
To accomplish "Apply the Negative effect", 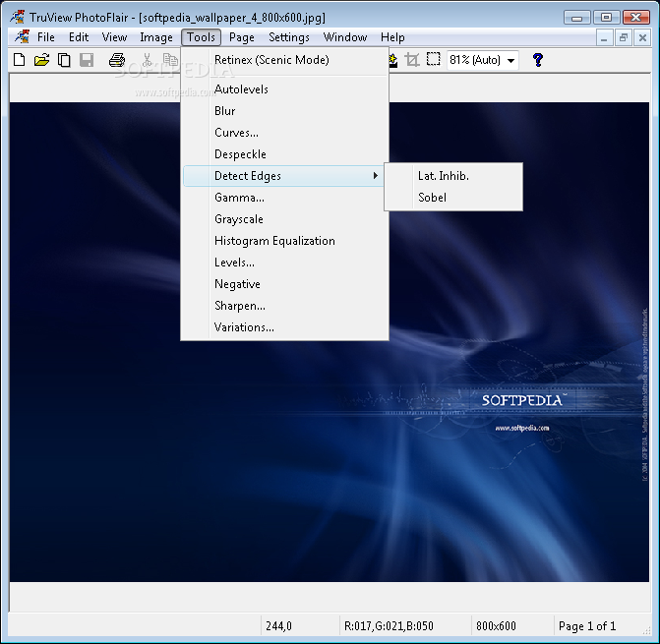I will tap(285, 284).
